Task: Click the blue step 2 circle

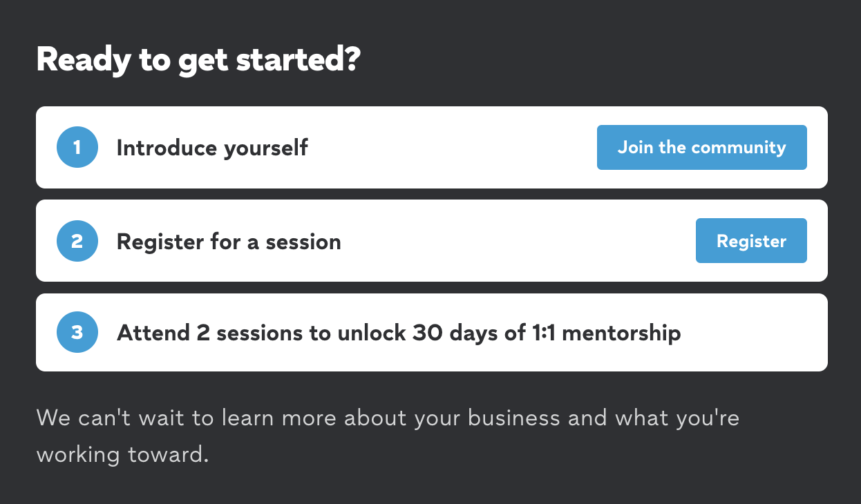Action: tap(77, 241)
